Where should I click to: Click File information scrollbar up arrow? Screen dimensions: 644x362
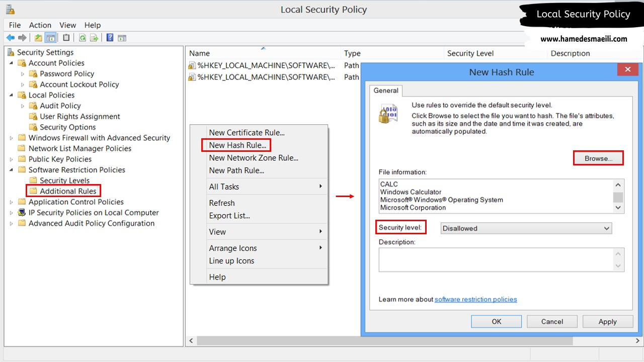pos(619,184)
